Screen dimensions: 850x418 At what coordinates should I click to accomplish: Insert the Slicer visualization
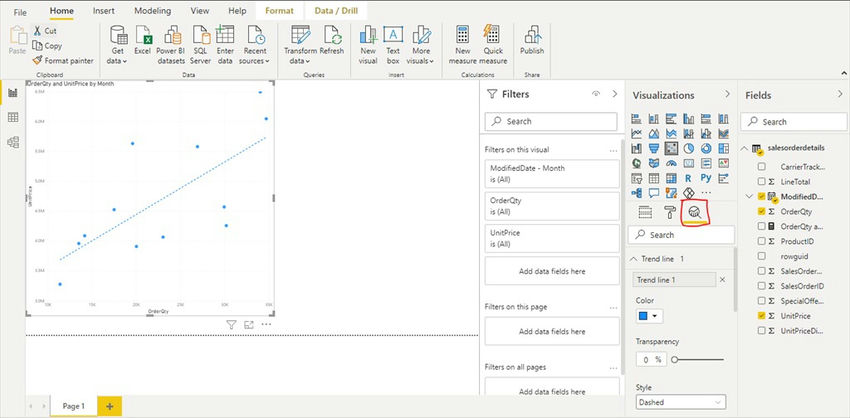coord(636,178)
